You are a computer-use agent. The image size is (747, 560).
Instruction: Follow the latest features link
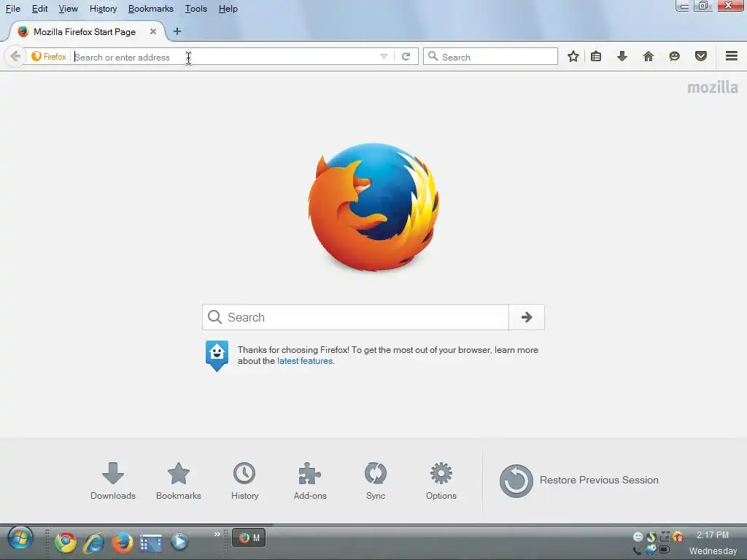[x=306, y=361]
